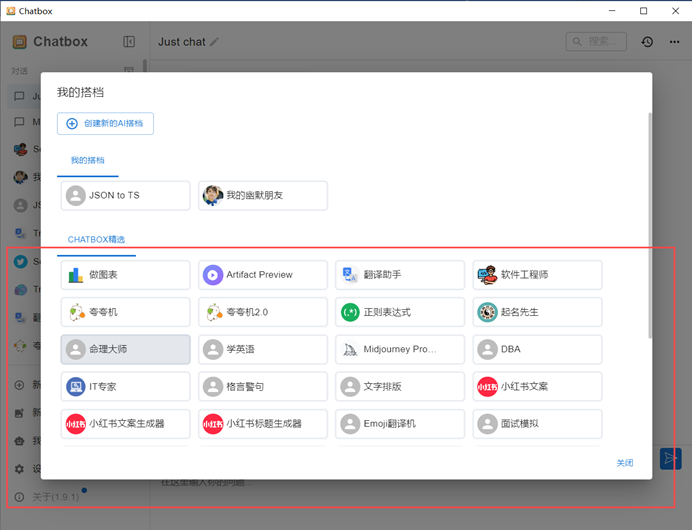Open the JSON to TS copilot
692x530 pixels.
coord(125,195)
